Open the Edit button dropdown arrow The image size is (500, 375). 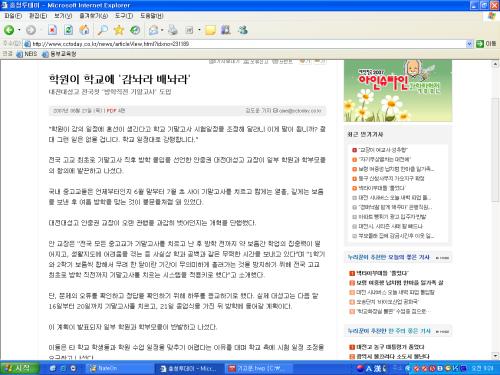coord(199,30)
